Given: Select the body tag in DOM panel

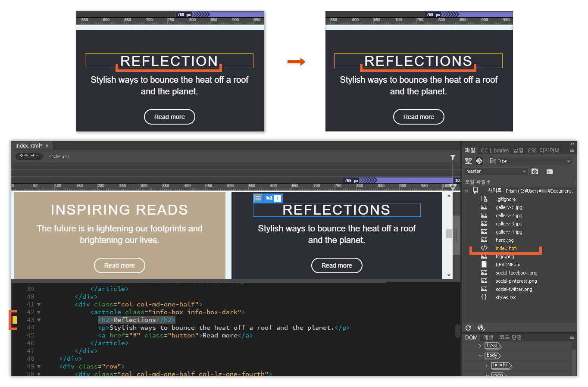Looking at the screenshot, I should 492,356.
